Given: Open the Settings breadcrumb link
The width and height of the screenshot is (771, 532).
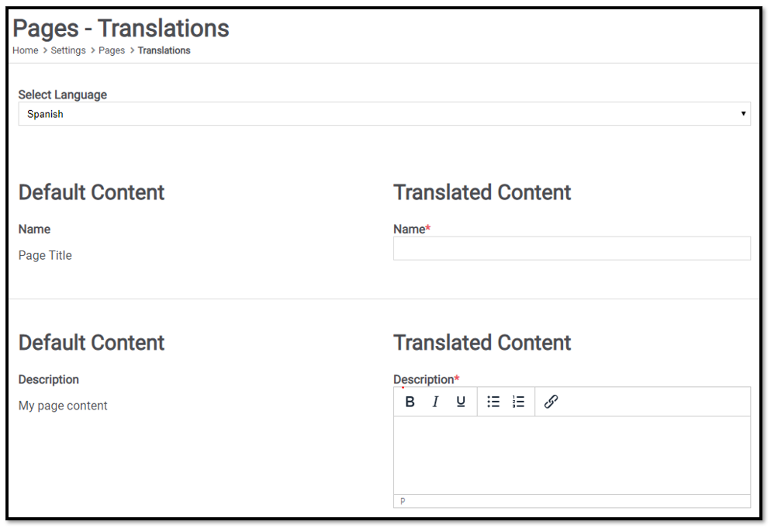Looking at the screenshot, I should pos(68,50).
